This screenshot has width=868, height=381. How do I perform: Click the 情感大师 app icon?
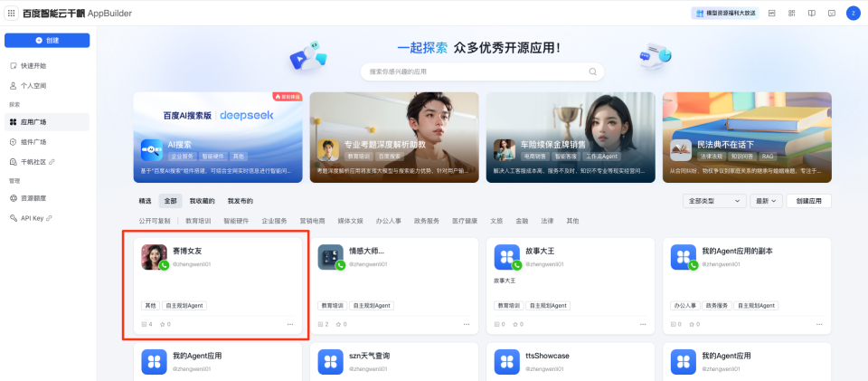point(331,257)
